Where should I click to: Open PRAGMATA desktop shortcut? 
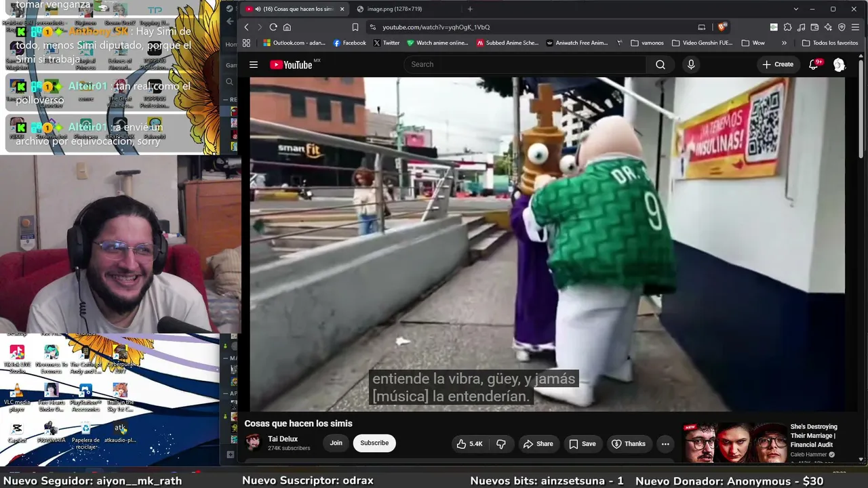[52, 432]
